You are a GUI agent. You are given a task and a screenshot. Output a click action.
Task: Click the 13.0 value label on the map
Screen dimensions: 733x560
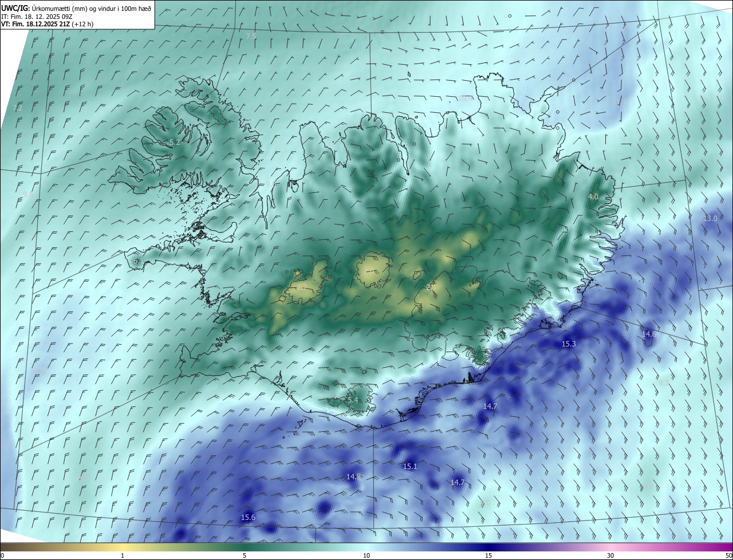[x=710, y=218]
